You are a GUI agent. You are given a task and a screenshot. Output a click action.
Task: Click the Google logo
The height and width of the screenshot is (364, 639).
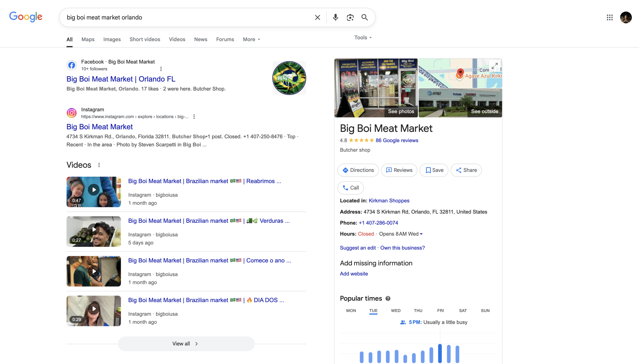(26, 17)
